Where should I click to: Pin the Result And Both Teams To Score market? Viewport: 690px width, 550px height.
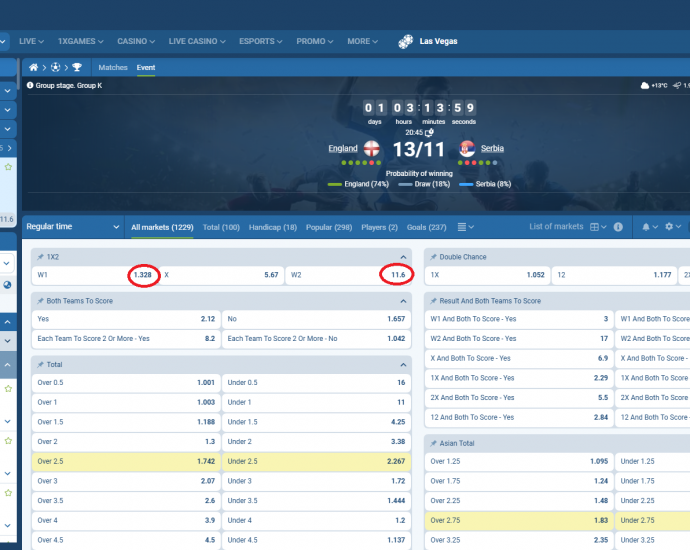pos(433,301)
